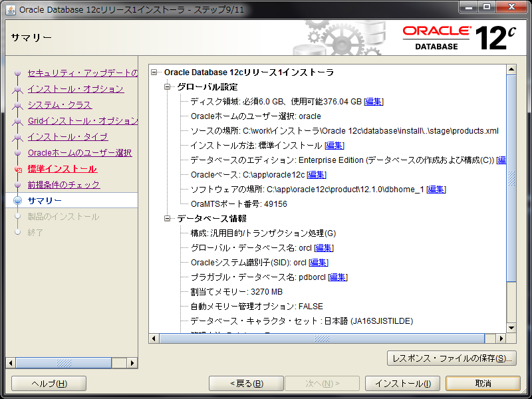Click the ヘルプ(H) button
This screenshot has height=399, width=532.
tap(49, 384)
